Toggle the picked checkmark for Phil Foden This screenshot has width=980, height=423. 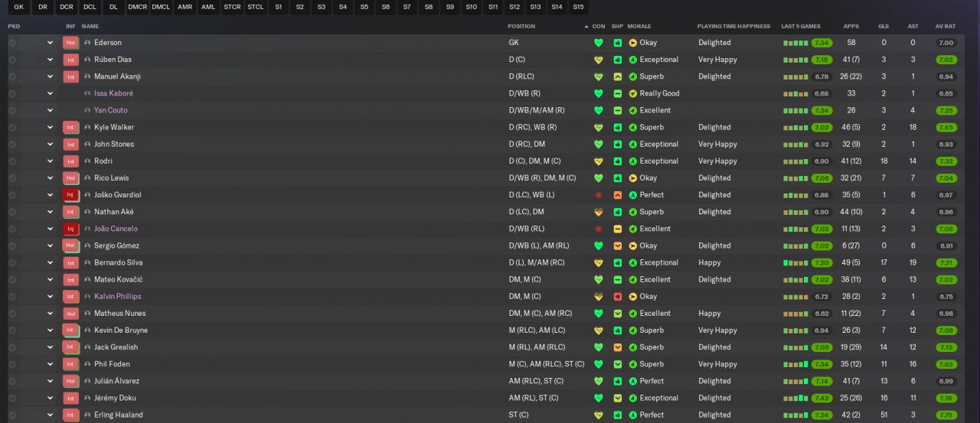(x=12, y=364)
